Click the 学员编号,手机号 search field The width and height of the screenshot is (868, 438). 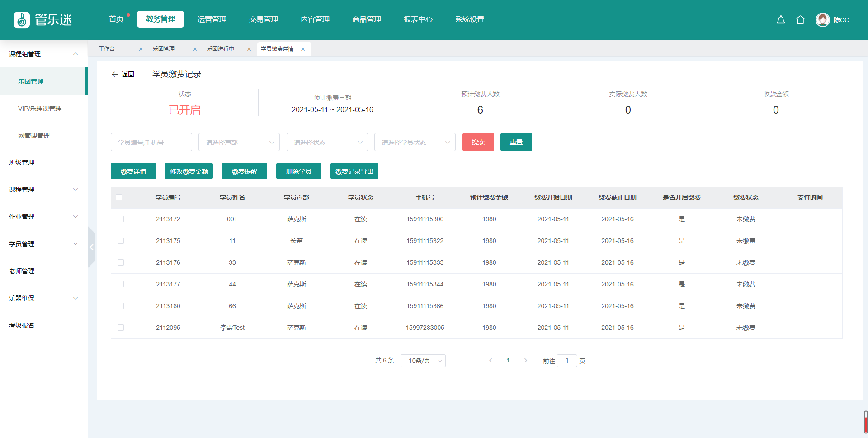coord(151,143)
